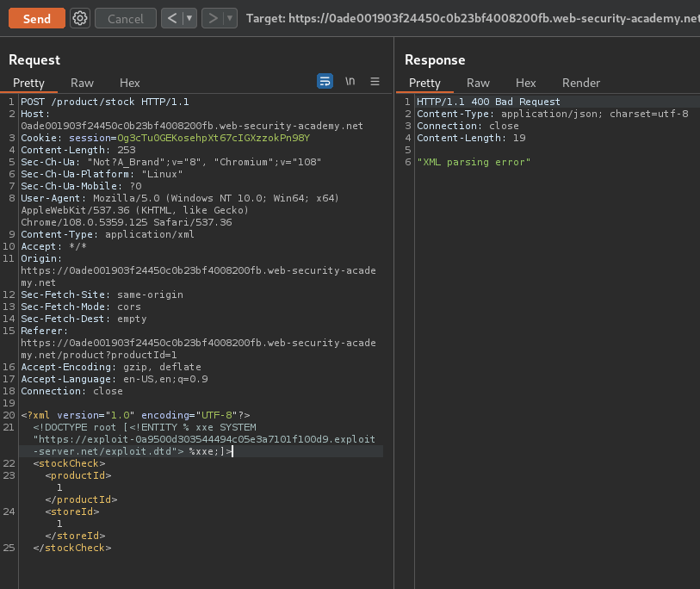Click the Sec-Fetch-Site: same-origin header
The image size is (700, 589).
[102, 294]
